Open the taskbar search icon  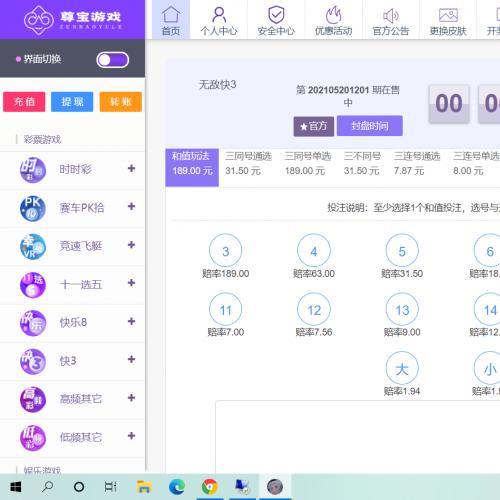point(48,487)
